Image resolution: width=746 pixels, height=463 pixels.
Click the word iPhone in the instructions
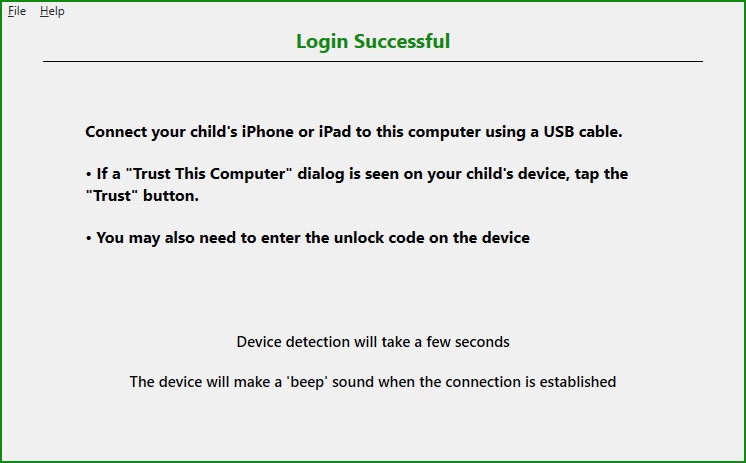coord(267,132)
